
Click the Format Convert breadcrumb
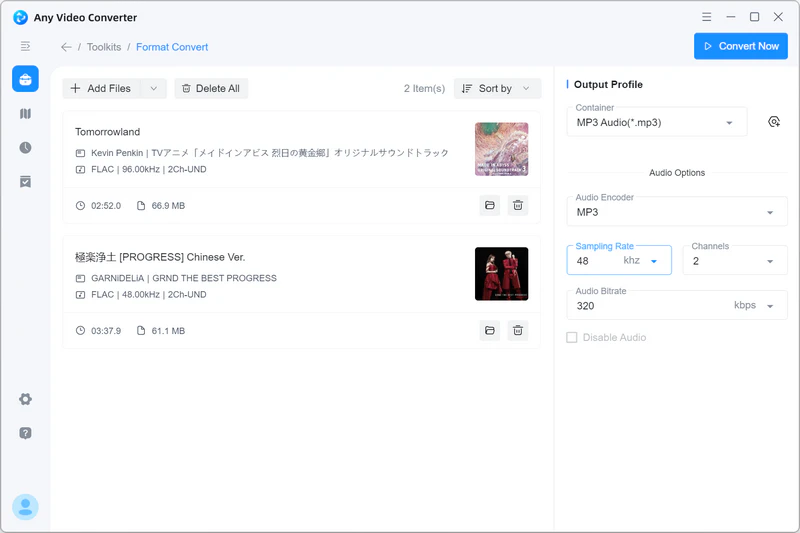point(172,47)
